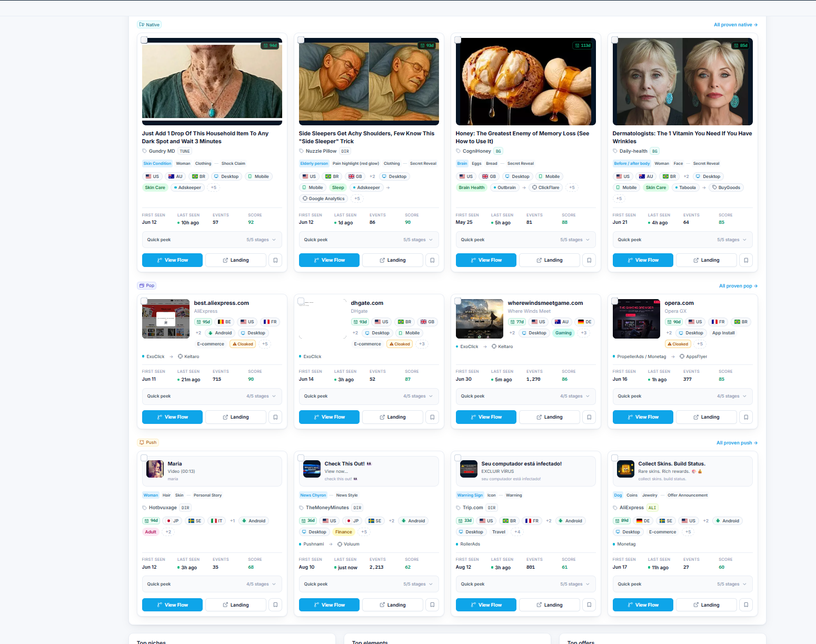Select checkbox on best.aliexpress.com card

(x=144, y=301)
